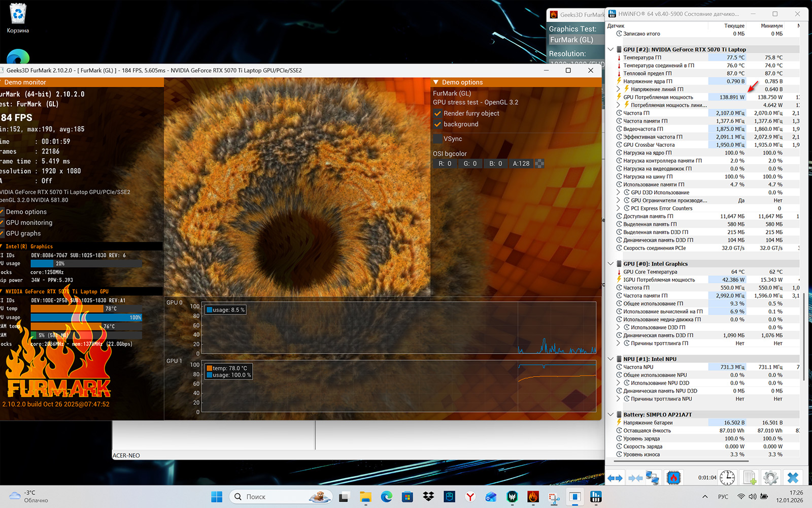Uncheck Render furry object option

point(437,113)
